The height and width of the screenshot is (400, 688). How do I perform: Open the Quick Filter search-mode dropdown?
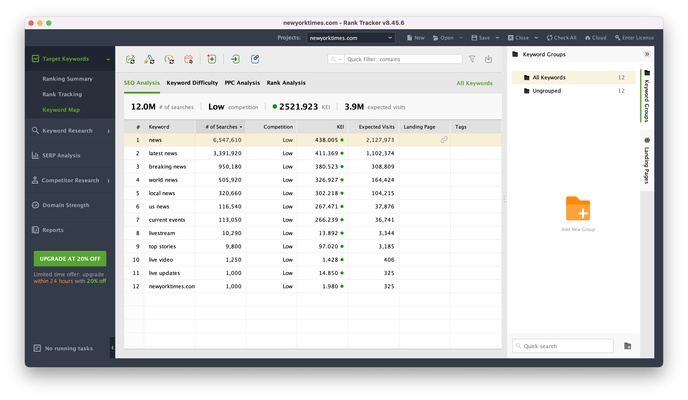pos(336,59)
